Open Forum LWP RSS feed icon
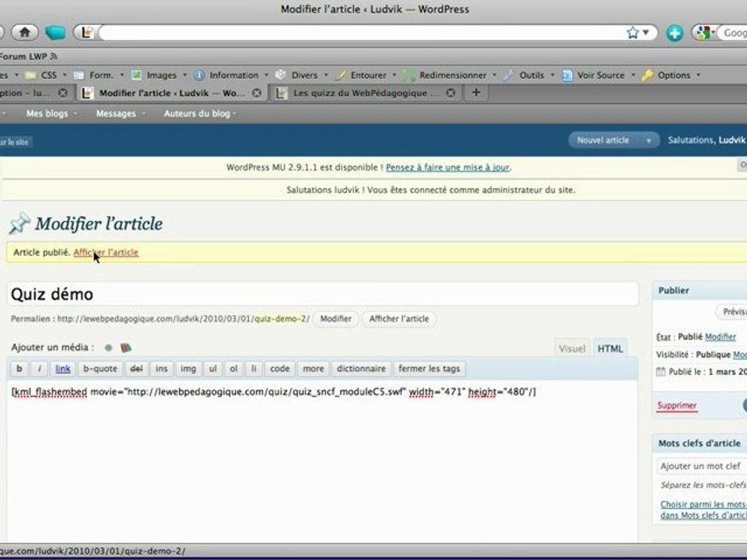Viewport: 747px width, 560px height. tap(54, 56)
